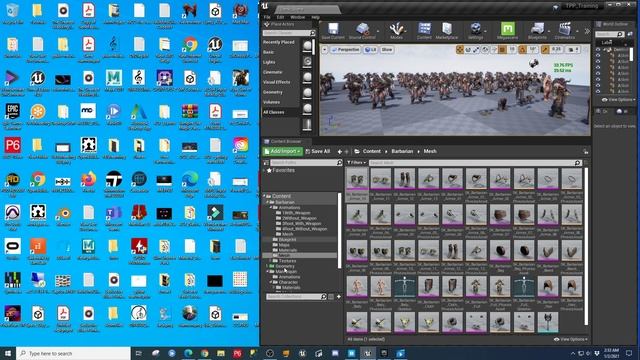Expand the Geometry folder arrow

click(267, 266)
